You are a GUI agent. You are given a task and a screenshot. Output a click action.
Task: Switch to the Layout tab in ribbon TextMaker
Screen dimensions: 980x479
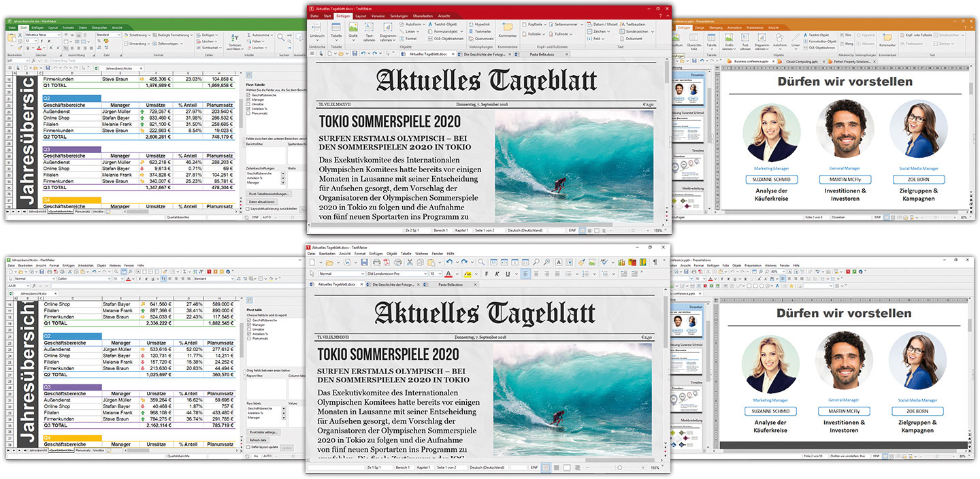[361, 16]
